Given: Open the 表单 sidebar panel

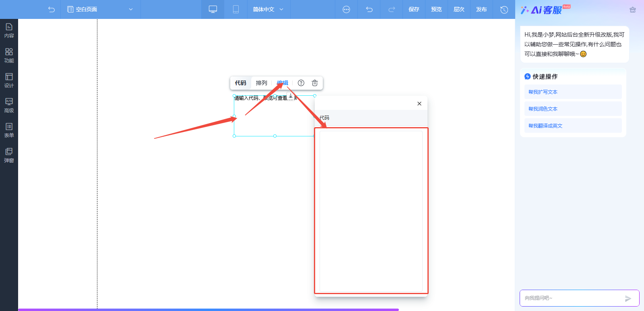Looking at the screenshot, I should coord(9,131).
